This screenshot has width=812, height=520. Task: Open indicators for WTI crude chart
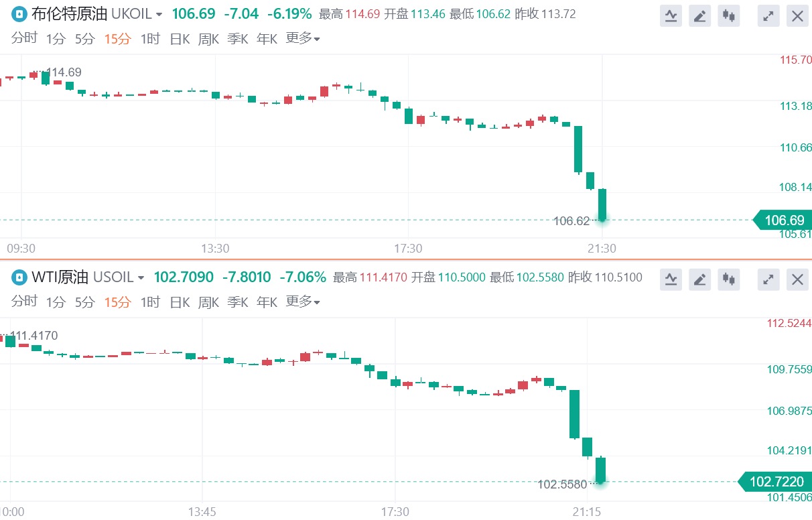671,279
